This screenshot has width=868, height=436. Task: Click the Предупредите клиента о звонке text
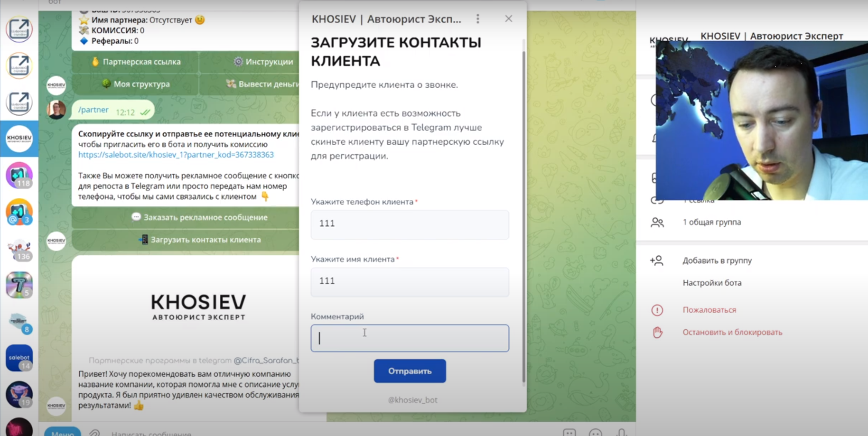tap(384, 85)
